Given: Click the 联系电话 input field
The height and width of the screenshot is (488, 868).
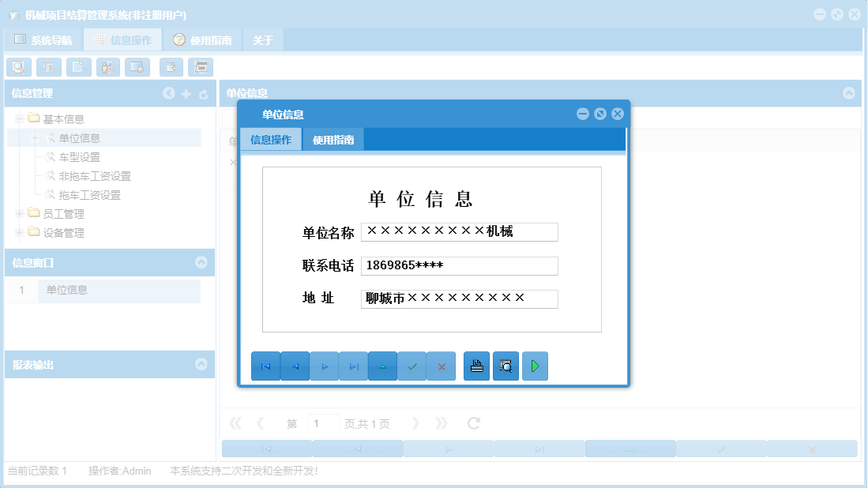Looking at the screenshot, I should point(459,265).
